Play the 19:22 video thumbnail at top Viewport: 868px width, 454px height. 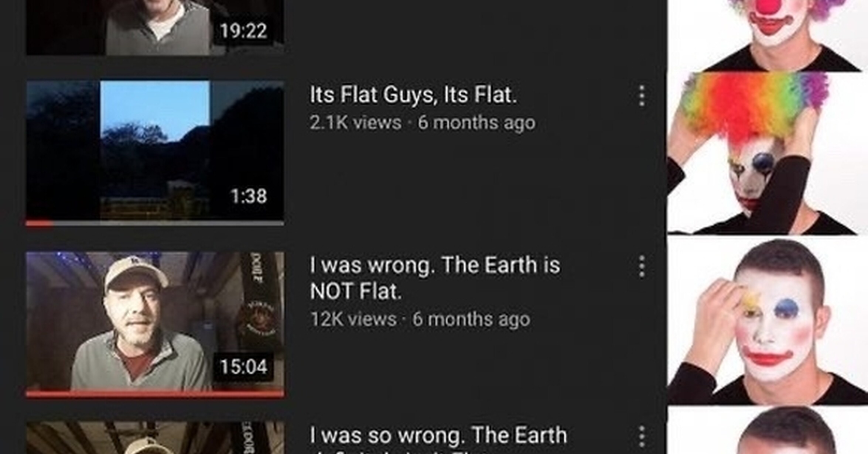155,28
